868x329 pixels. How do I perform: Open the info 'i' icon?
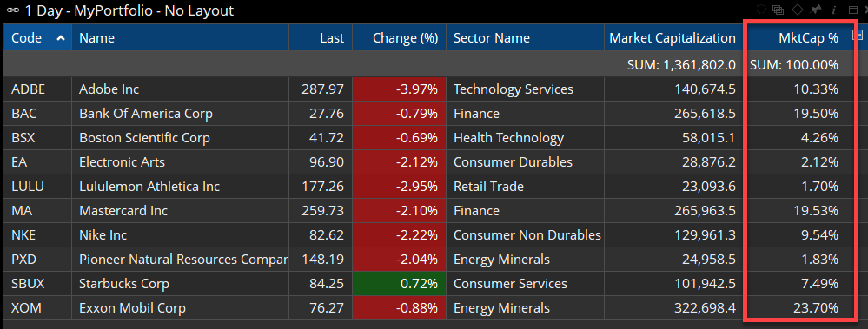833,10
